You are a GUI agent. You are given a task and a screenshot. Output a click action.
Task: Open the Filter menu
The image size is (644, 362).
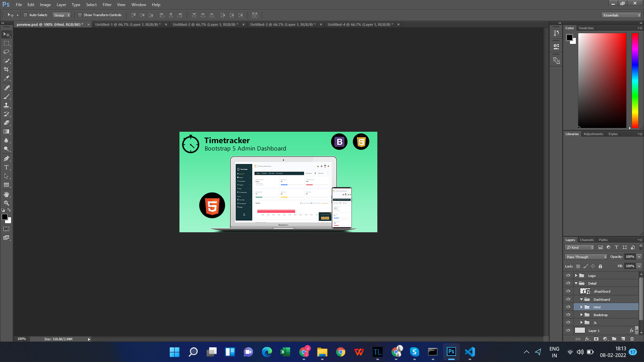pyautogui.click(x=107, y=5)
